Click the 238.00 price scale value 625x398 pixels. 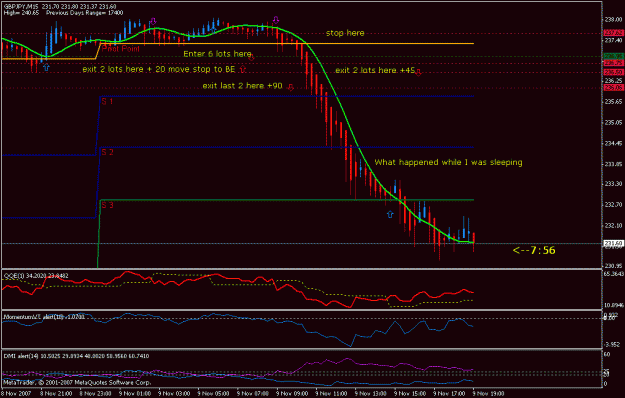pyautogui.click(x=613, y=19)
